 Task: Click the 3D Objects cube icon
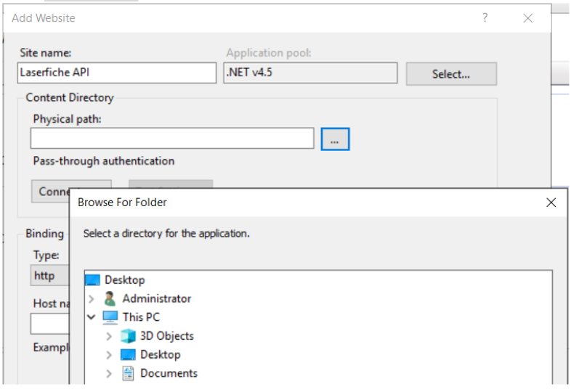pos(128,336)
